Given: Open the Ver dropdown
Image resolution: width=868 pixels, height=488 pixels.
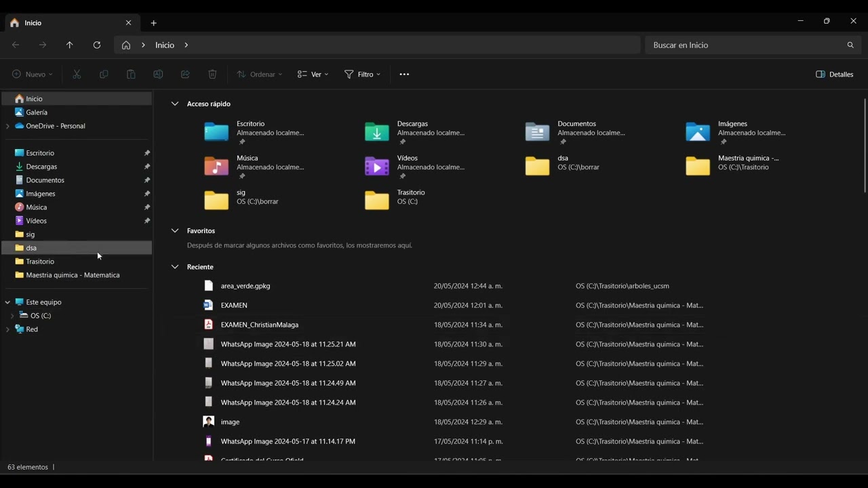Looking at the screenshot, I should coord(313,75).
